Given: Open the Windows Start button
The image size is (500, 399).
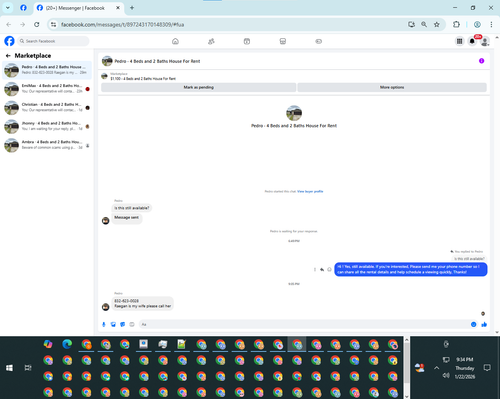Looking at the screenshot, I should (x=9, y=368).
